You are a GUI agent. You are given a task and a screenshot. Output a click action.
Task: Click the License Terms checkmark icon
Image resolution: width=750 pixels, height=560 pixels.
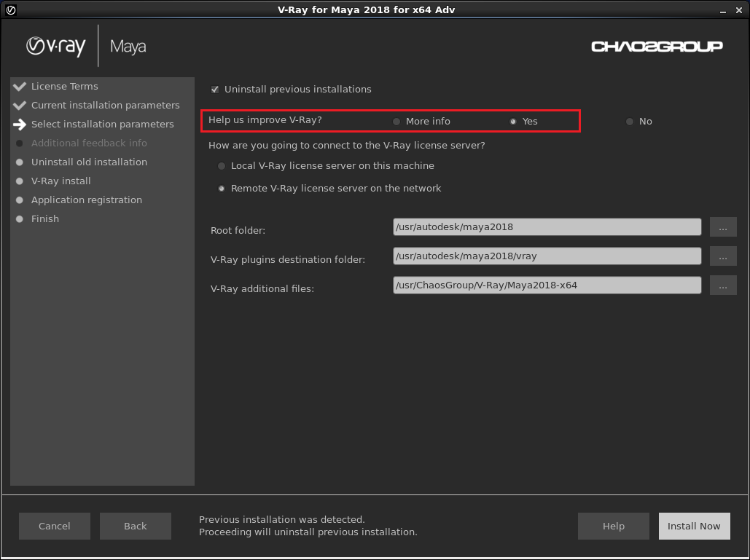[x=20, y=87]
